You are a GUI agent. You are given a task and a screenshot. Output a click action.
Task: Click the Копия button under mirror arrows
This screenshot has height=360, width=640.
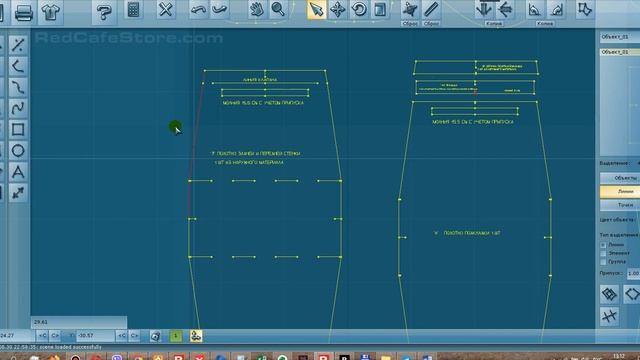coord(494,24)
